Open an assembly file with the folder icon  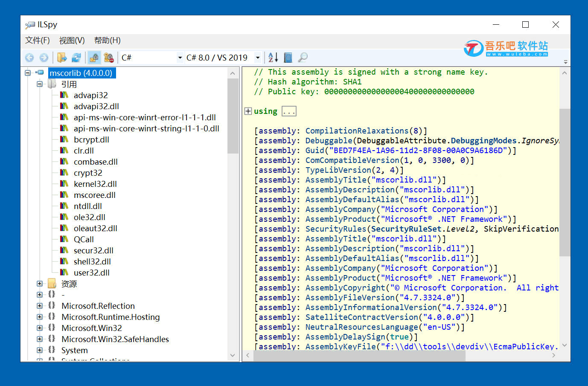click(x=62, y=58)
